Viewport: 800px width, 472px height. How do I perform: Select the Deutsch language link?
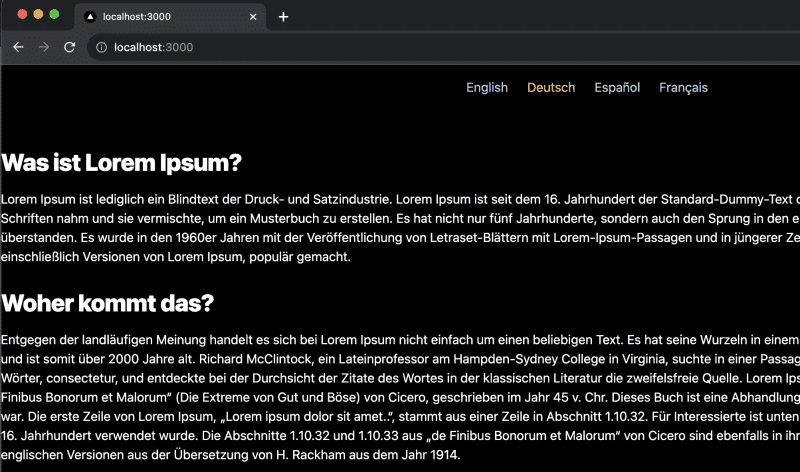551,88
